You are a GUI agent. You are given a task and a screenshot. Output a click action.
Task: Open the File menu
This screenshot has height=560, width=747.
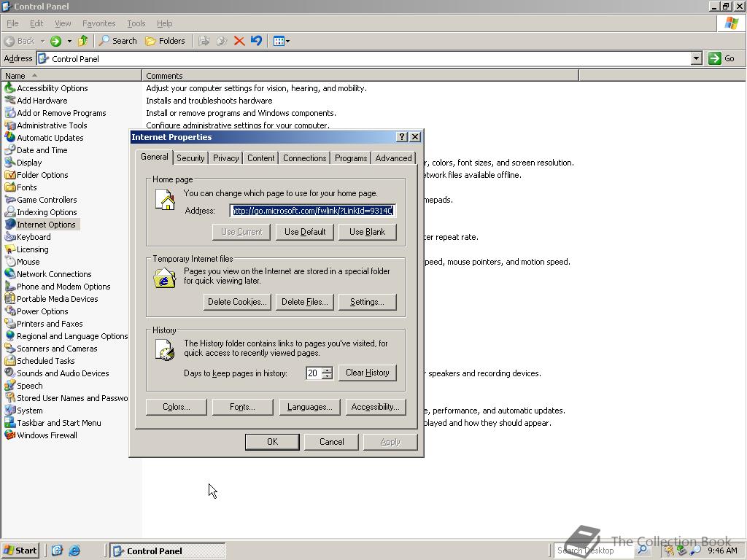[x=12, y=23]
